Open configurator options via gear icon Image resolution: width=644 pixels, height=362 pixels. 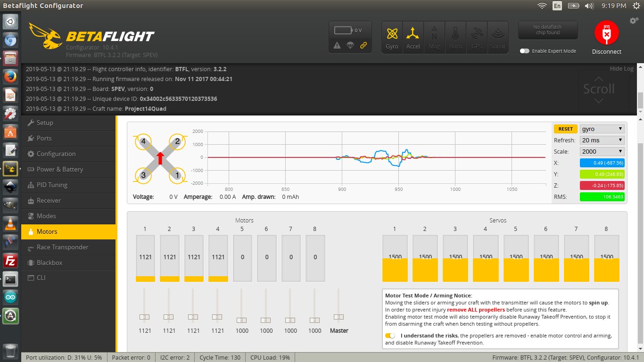(634, 21)
